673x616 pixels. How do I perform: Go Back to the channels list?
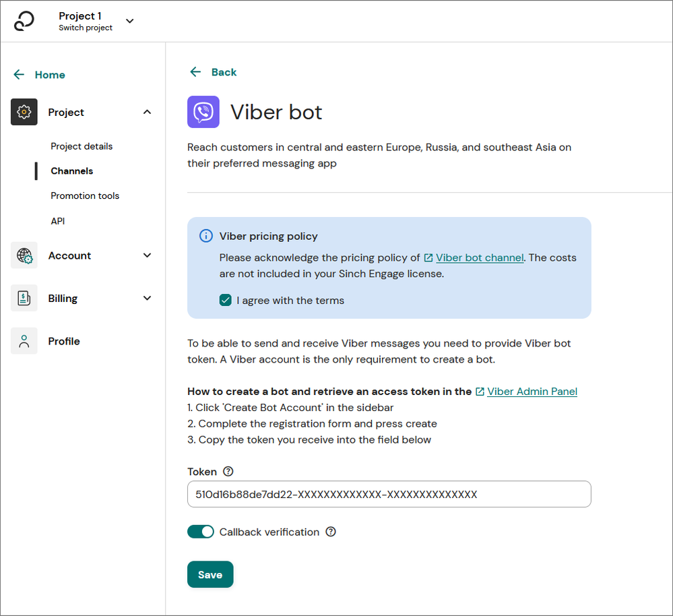[x=224, y=72]
